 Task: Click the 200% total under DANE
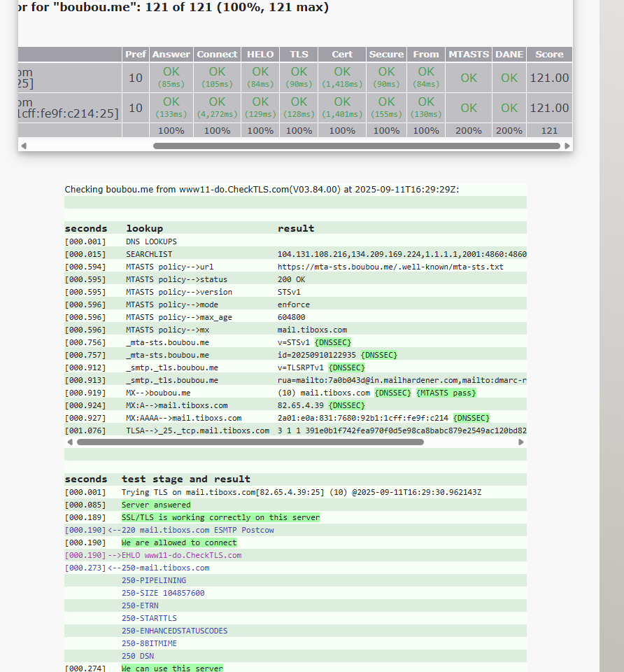(509, 131)
